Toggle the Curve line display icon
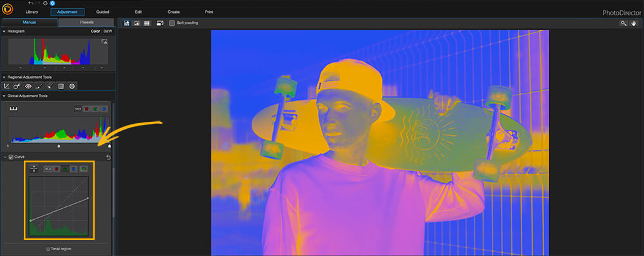 click(x=83, y=169)
